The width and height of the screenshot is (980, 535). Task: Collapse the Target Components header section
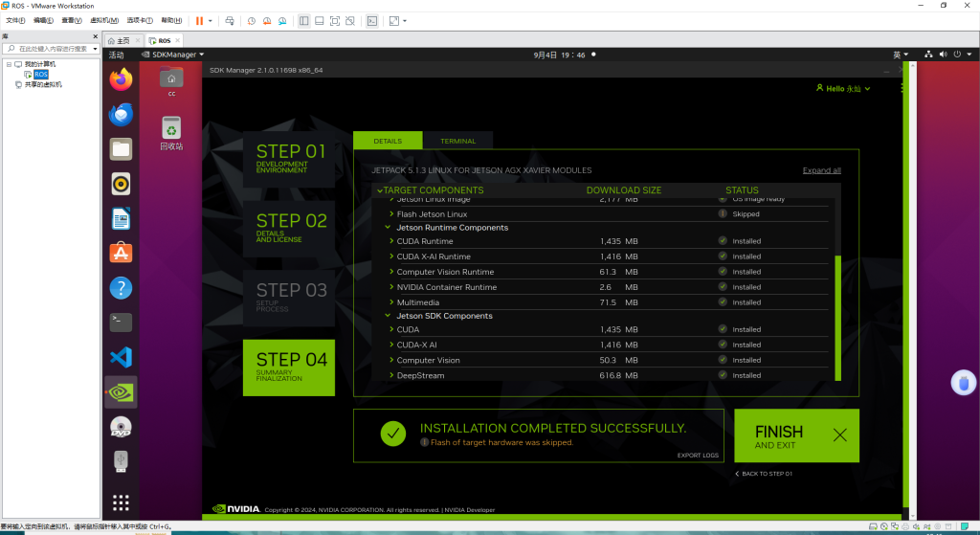(x=379, y=190)
